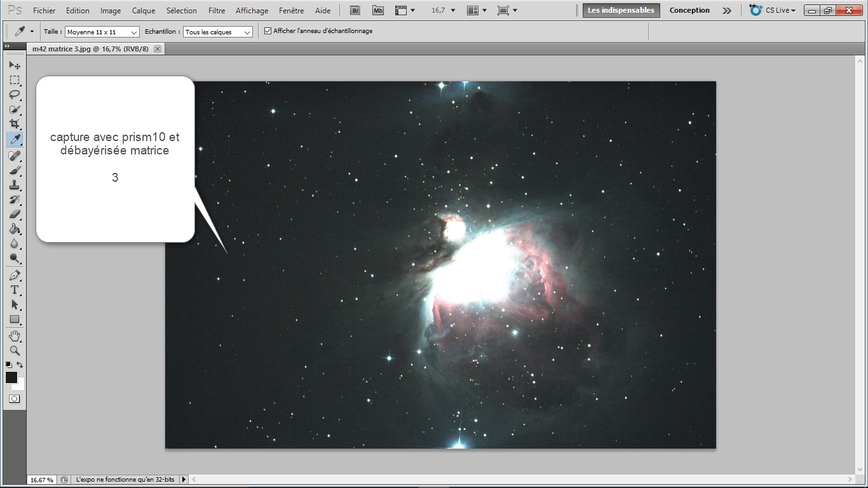
Task: Pick the Clone Stamp tool
Action: click(15, 185)
